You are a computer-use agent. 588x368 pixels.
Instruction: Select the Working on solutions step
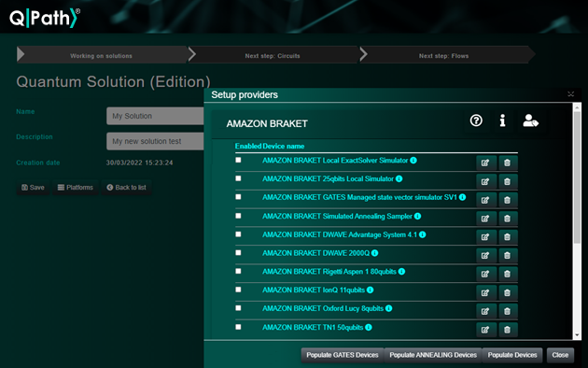pyautogui.click(x=102, y=55)
